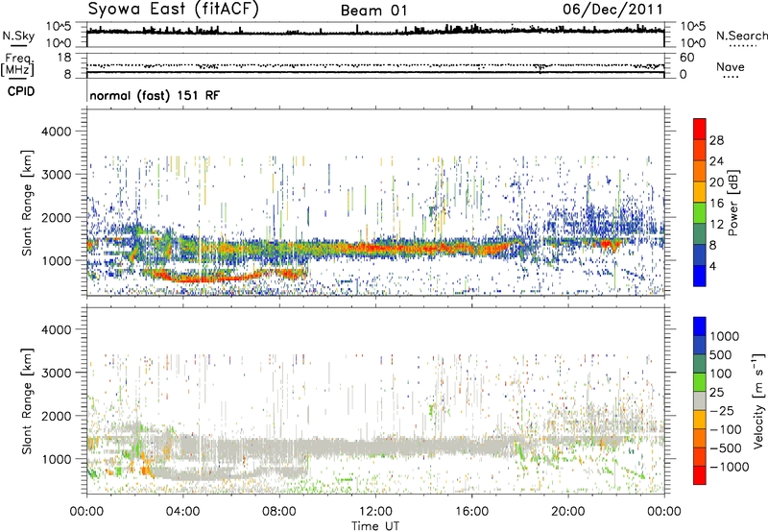Click '00:00' at the end of time axis
Viewport: 768px width, 532px height.
tap(664, 512)
